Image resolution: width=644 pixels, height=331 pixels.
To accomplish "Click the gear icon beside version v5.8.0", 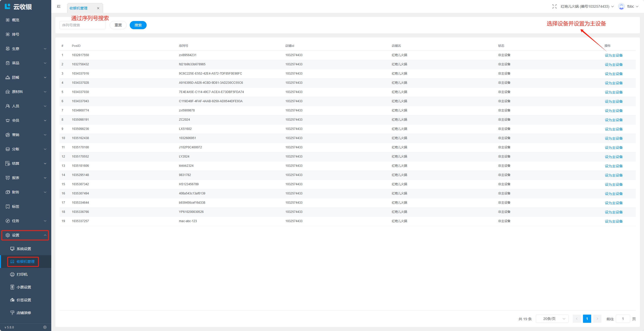I will [x=45, y=327].
